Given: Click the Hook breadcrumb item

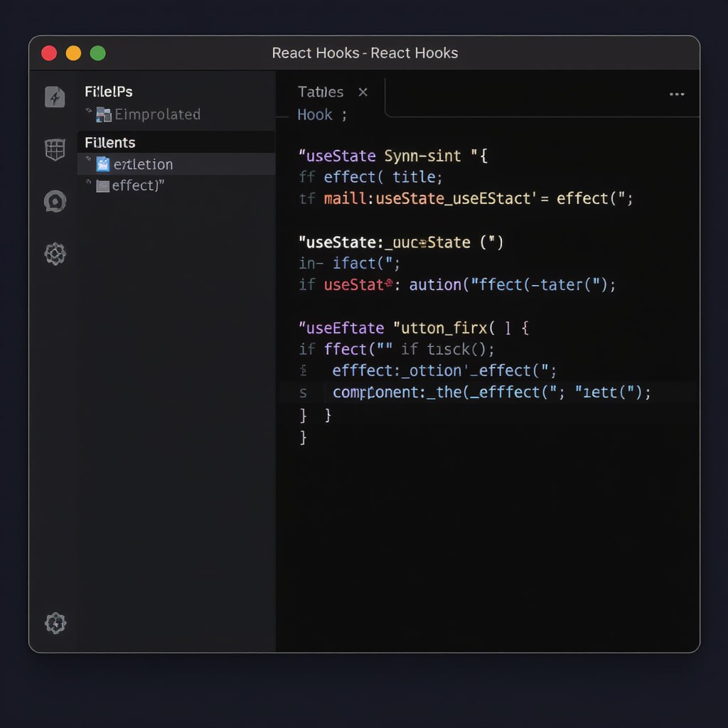Looking at the screenshot, I should pyautogui.click(x=315, y=114).
